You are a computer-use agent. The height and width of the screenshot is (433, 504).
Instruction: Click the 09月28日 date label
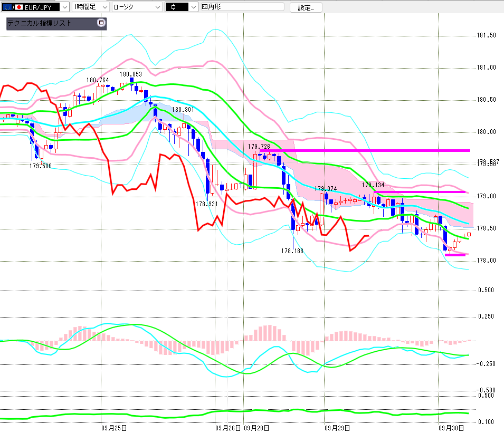click(256, 428)
